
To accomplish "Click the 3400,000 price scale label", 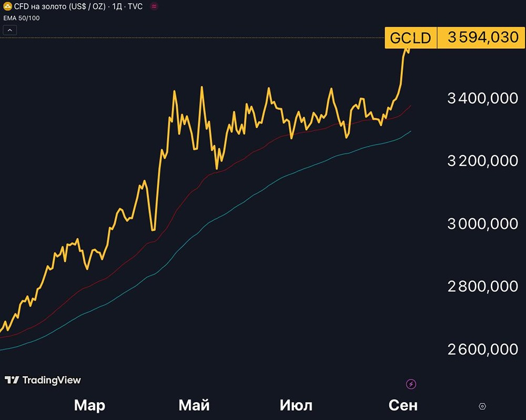I will coord(482,98).
